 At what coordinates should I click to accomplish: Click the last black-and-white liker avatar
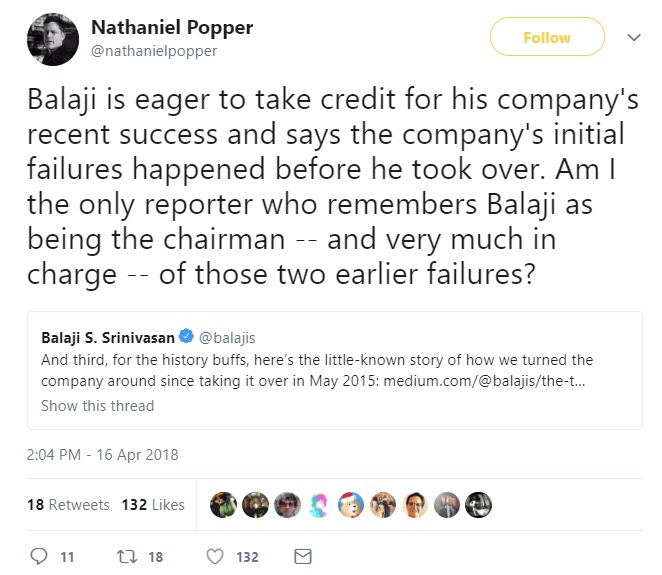click(x=478, y=505)
